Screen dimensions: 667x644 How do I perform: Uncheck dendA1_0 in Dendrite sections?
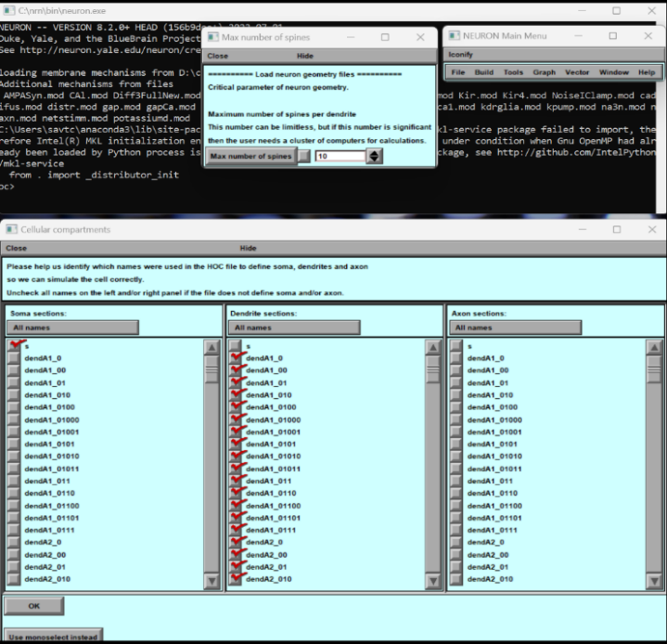[237, 357]
